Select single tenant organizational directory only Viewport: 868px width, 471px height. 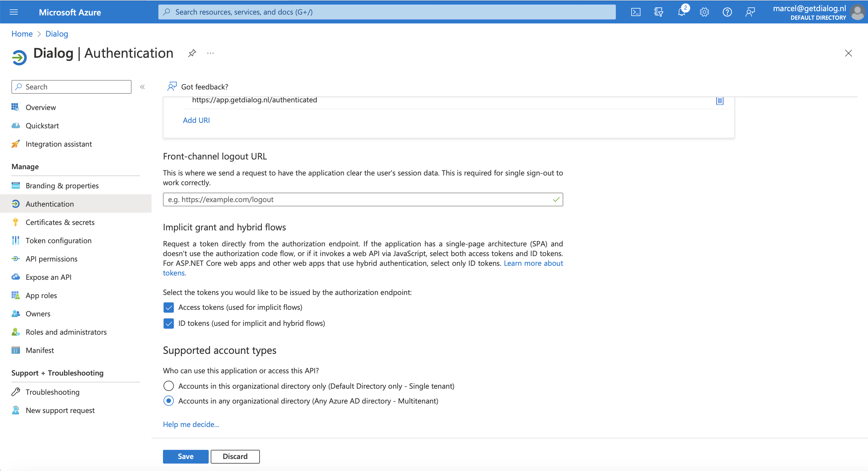(168, 386)
